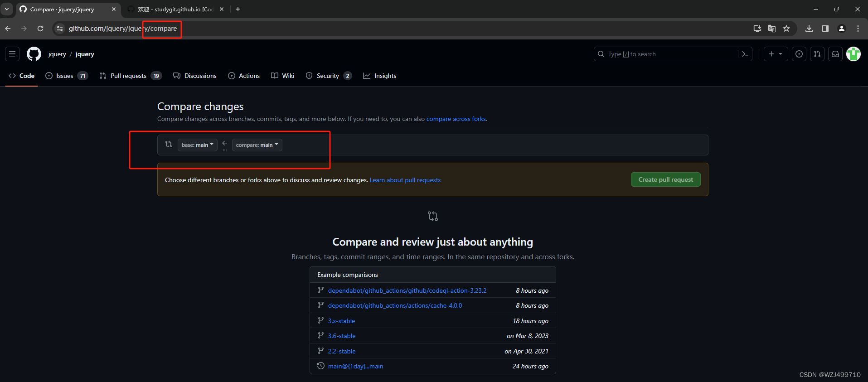View site information icon in address bar
The width and height of the screenshot is (868, 382).
coord(60,29)
